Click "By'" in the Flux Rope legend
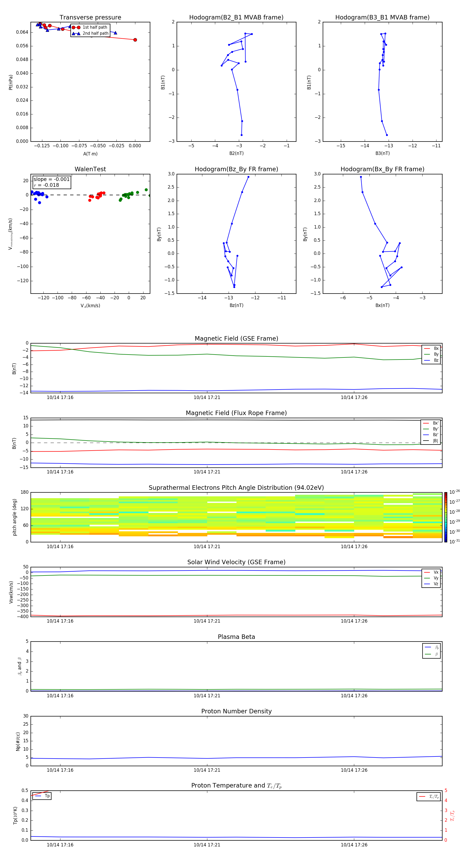 [431, 429]
